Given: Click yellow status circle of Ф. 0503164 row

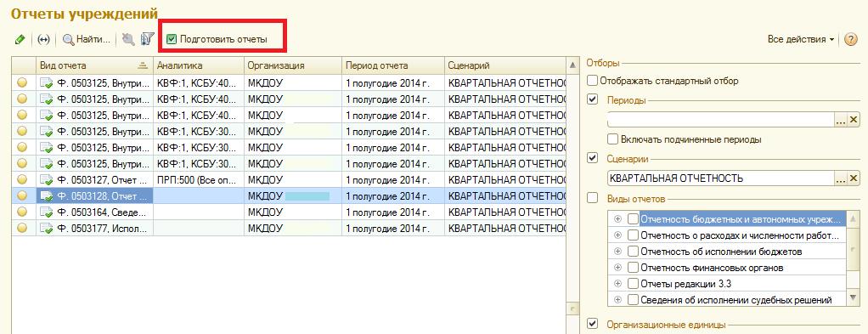Looking at the screenshot, I should click(23, 212).
